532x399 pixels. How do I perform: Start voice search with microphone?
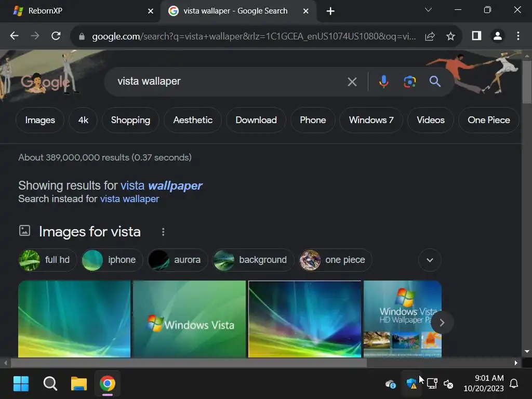pos(384,82)
